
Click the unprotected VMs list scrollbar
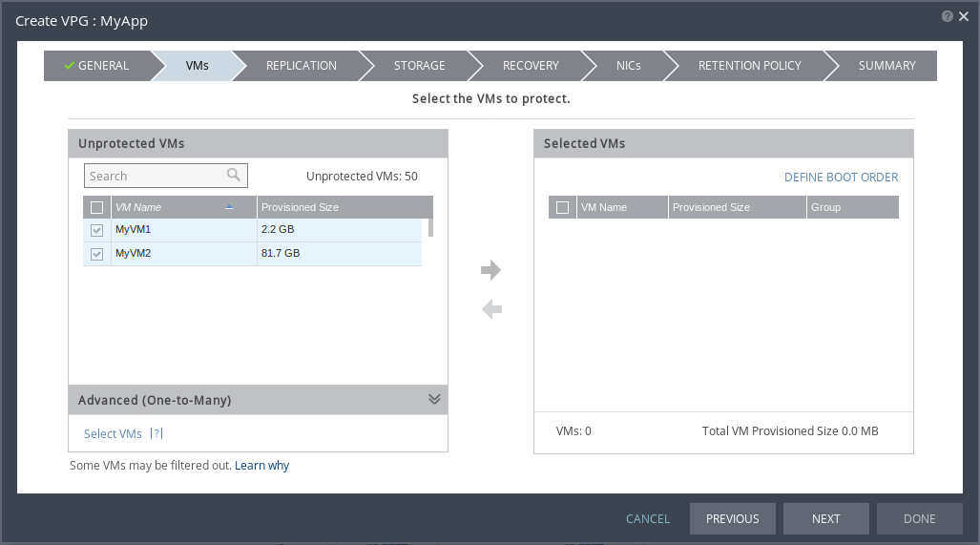pos(430,226)
